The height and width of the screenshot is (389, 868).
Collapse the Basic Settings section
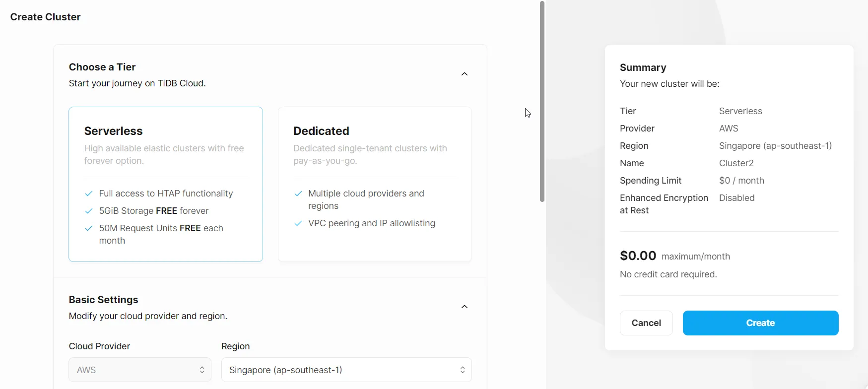click(x=465, y=307)
